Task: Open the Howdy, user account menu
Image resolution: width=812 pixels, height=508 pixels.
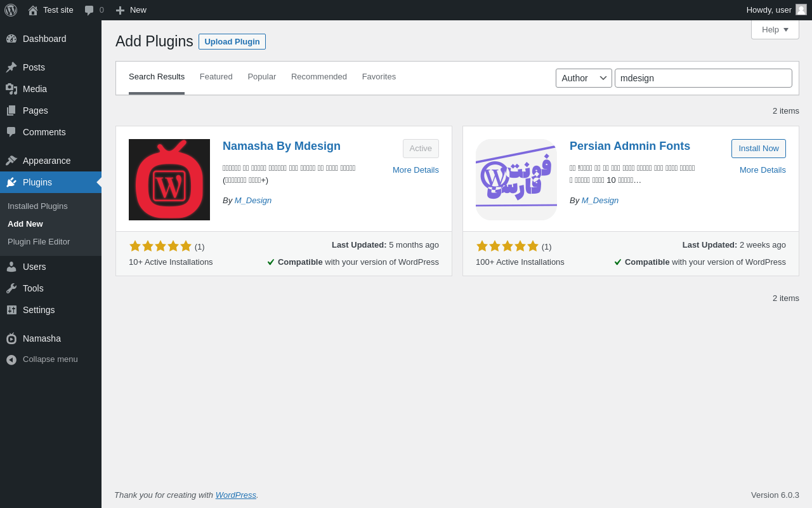Action: coord(776,10)
